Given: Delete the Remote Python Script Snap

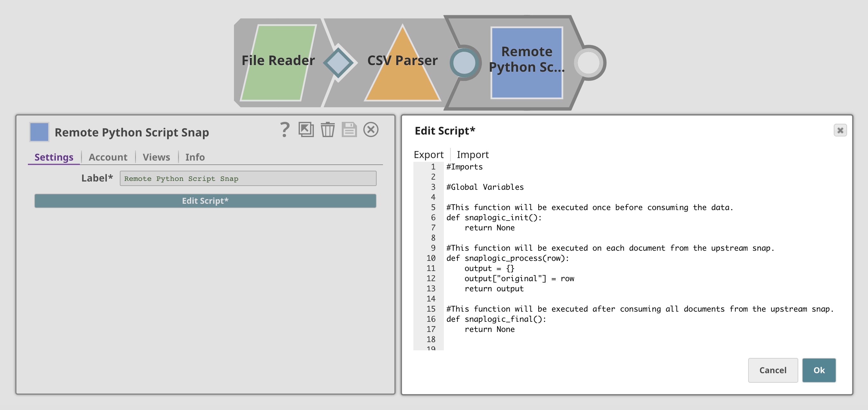Looking at the screenshot, I should (327, 130).
